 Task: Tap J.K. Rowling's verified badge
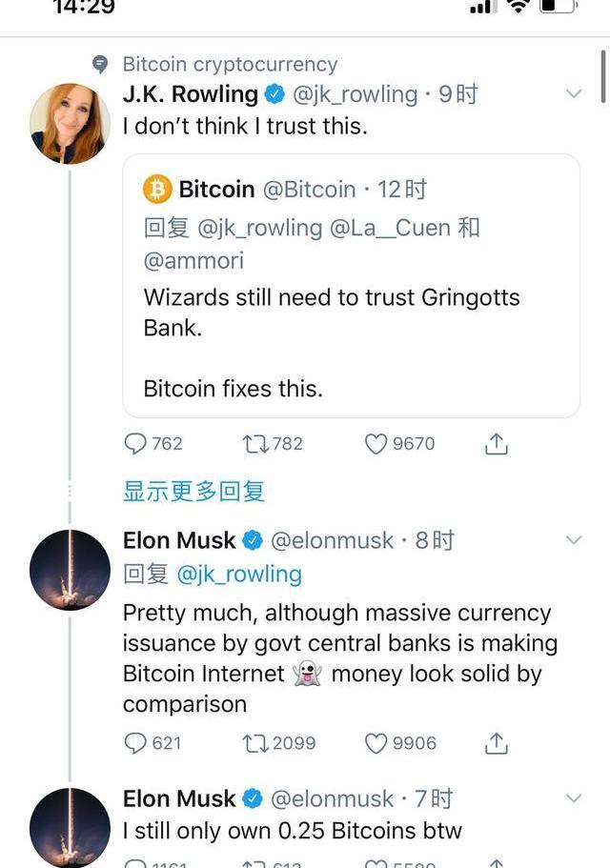(274, 94)
